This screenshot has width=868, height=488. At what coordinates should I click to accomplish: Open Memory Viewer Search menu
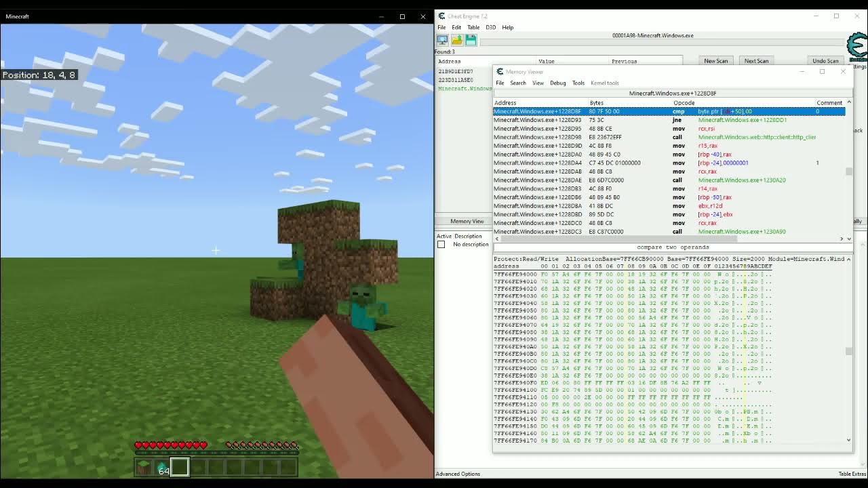pos(518,83)
